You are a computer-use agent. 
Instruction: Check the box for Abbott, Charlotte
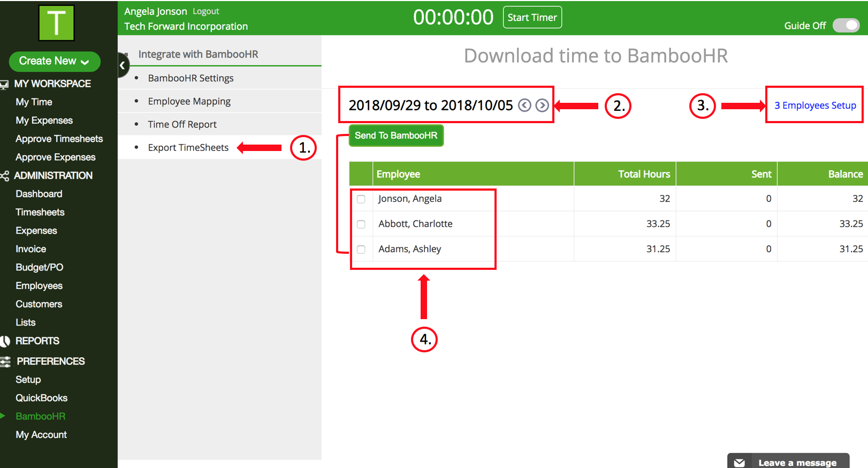(x=361, y=224)
